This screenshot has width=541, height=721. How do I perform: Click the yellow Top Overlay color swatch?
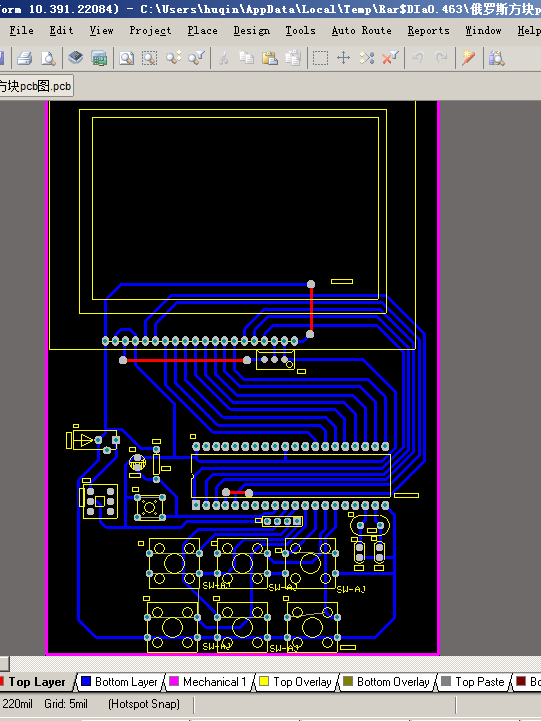(264, 681)
